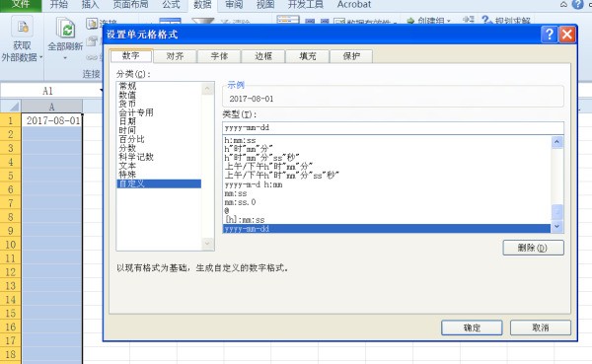The image size is (592, 364).
Task: Open the Acrobat ribbon tab
Action: coord(354,5)
